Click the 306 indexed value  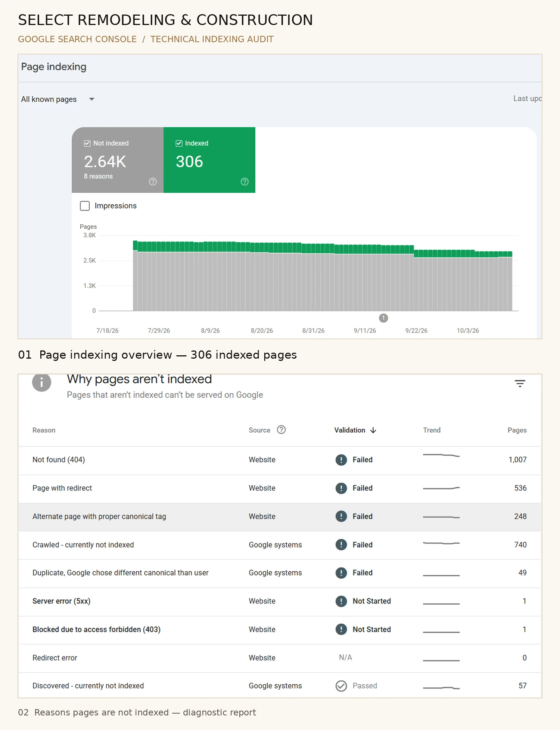point(189,162)
